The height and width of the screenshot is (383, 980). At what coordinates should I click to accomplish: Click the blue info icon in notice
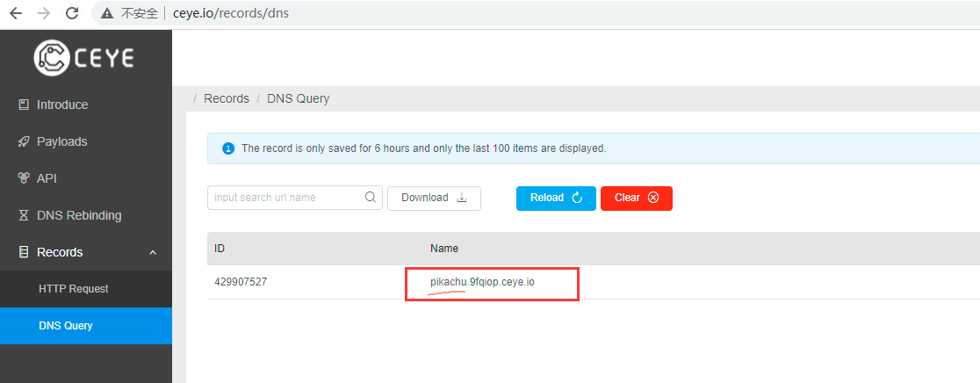tap(228, 148)
